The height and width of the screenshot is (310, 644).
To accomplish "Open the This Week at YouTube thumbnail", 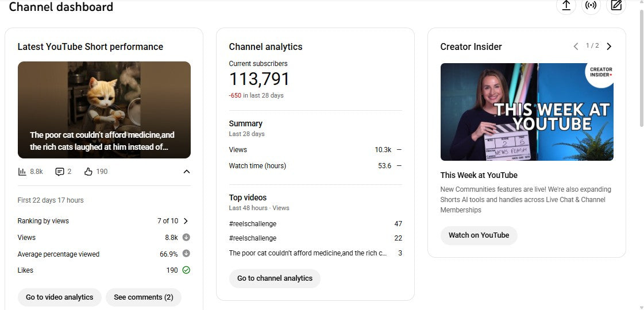I will click(527, 112).
